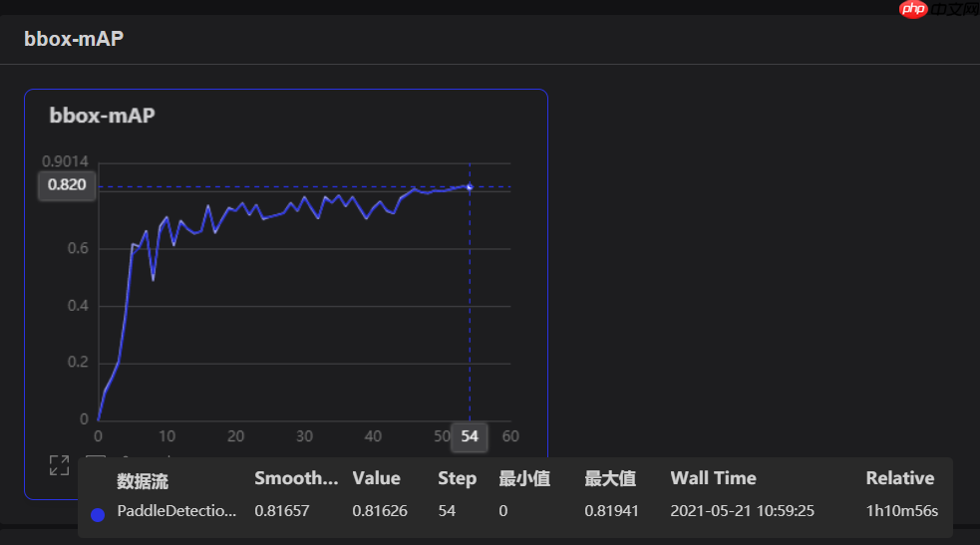
Task: Click the Wall Time column header
Action: click(713, 478)
